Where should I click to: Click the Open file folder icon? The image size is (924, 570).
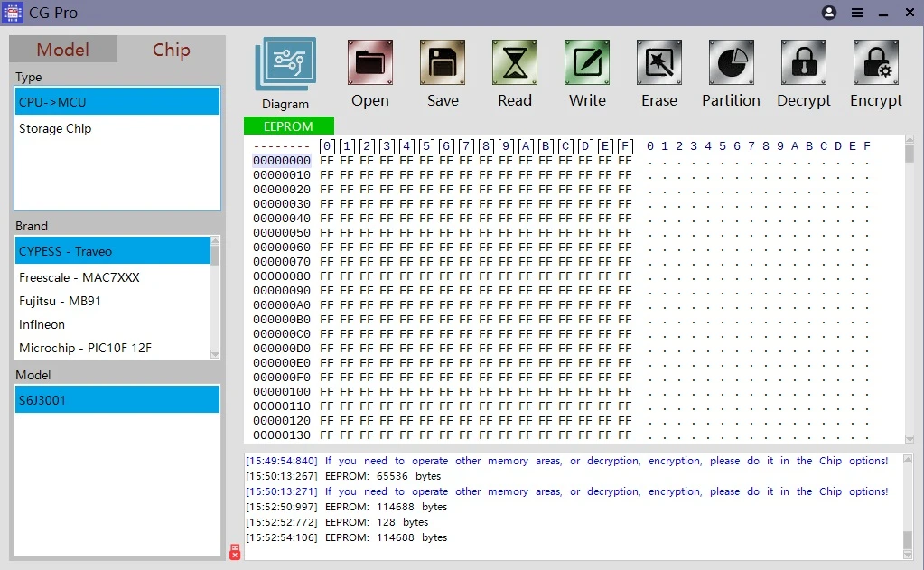370,62
